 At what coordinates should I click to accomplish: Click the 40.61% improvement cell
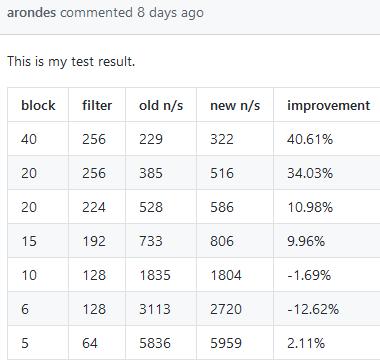[327, 139]
